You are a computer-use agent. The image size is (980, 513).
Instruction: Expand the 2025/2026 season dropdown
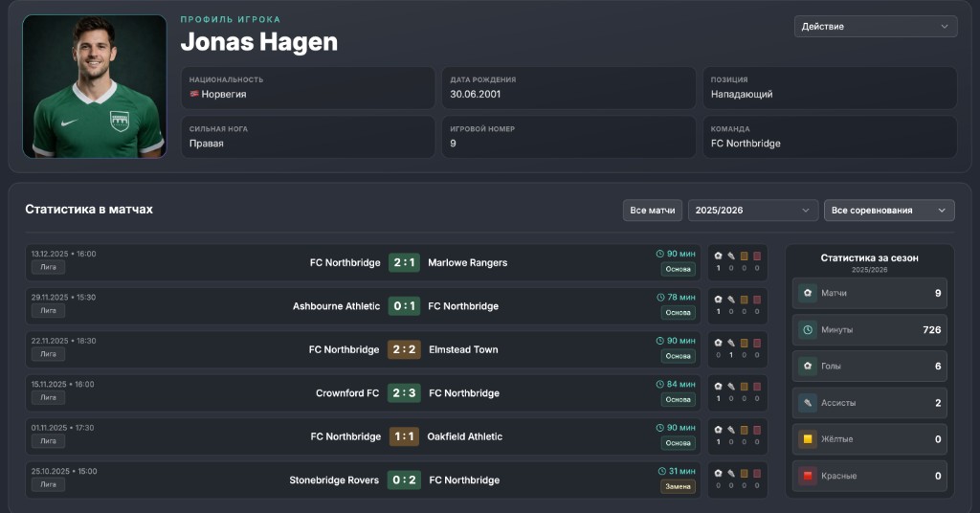[752, 210]
